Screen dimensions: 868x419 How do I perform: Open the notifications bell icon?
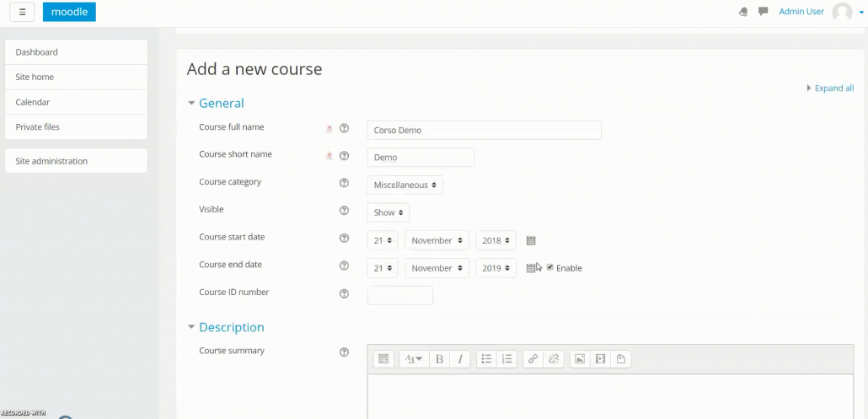point(743,12)
